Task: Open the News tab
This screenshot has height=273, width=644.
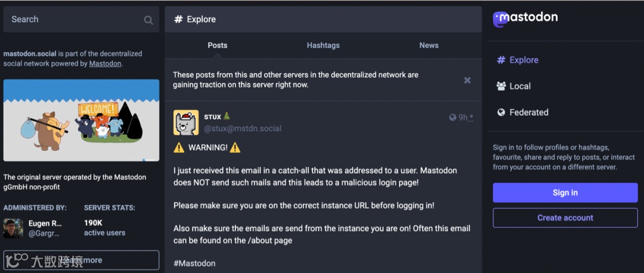Action: (x=429, y=45)
